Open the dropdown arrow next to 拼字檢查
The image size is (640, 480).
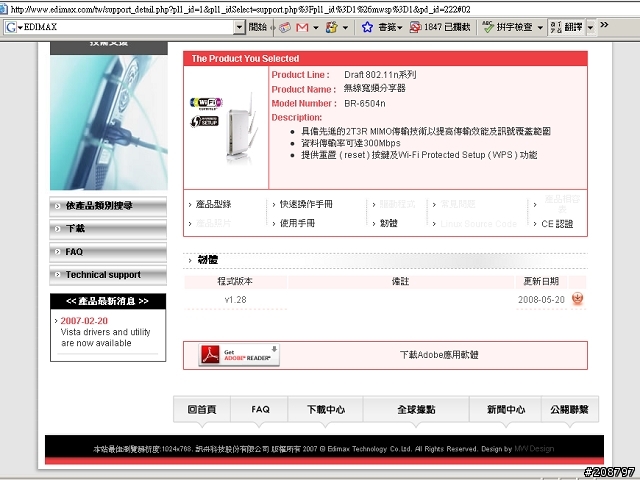point(540,28)
